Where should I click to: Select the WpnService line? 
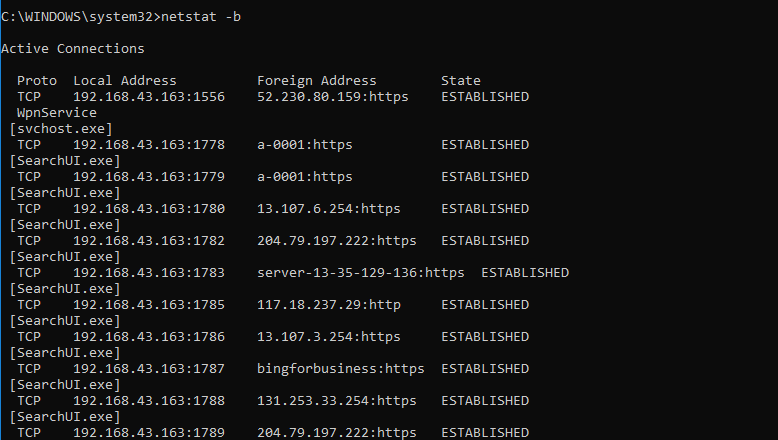point(57,113)
